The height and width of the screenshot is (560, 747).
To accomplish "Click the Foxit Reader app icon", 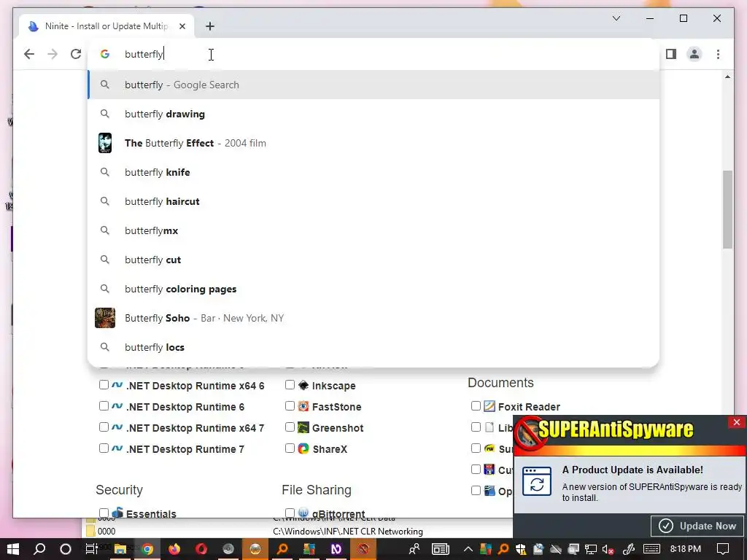I will tap(489, 406).
